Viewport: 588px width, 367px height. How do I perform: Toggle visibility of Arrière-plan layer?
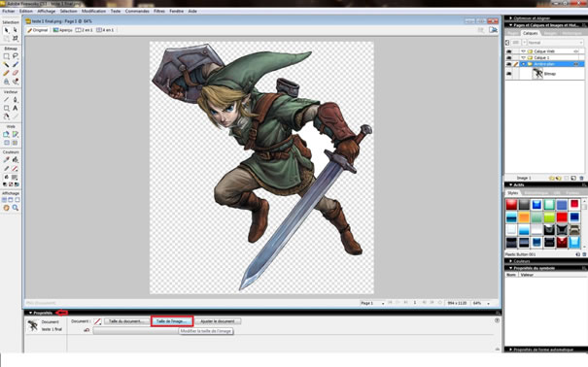[x=509, y=64]
